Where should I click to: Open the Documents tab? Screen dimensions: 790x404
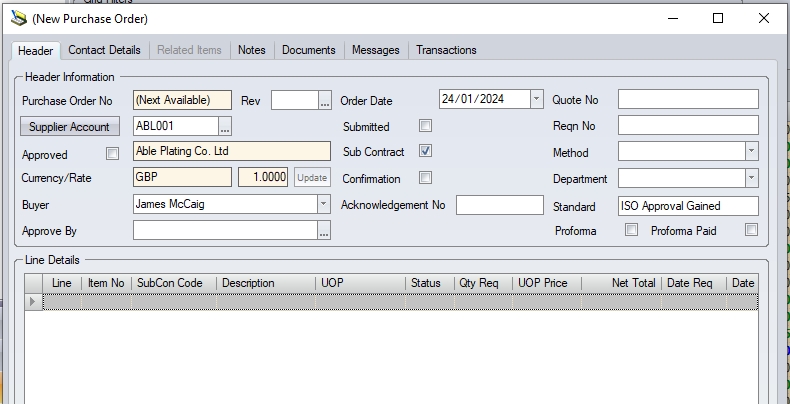[308, 50]
